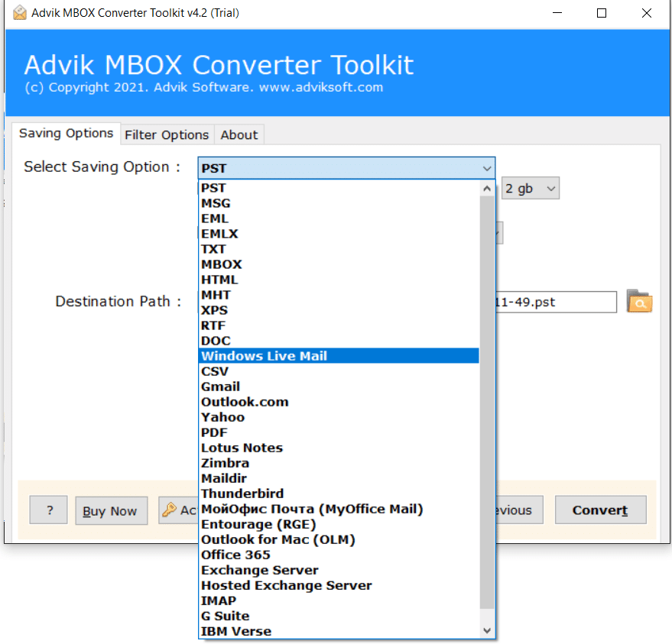Click the dropdown list scrollbar up arrow
The width and height of the screenshot is (672, 644).
[x=487, y=189]
